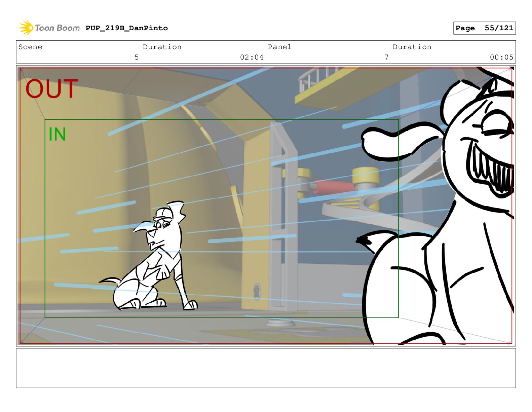
Task: Click the Page 55/121 indicator
Action: click(484, 28)
